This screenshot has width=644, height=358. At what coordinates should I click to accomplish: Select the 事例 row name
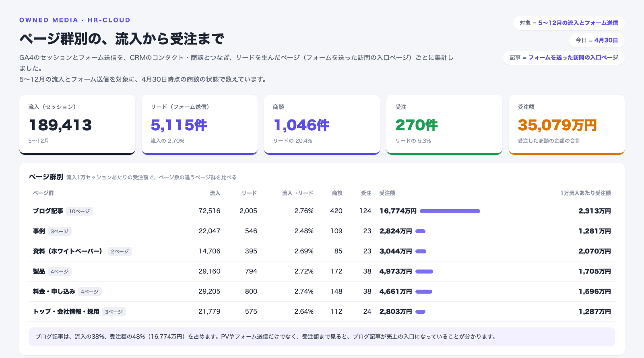pyautogui.click(x=39, y=231)
